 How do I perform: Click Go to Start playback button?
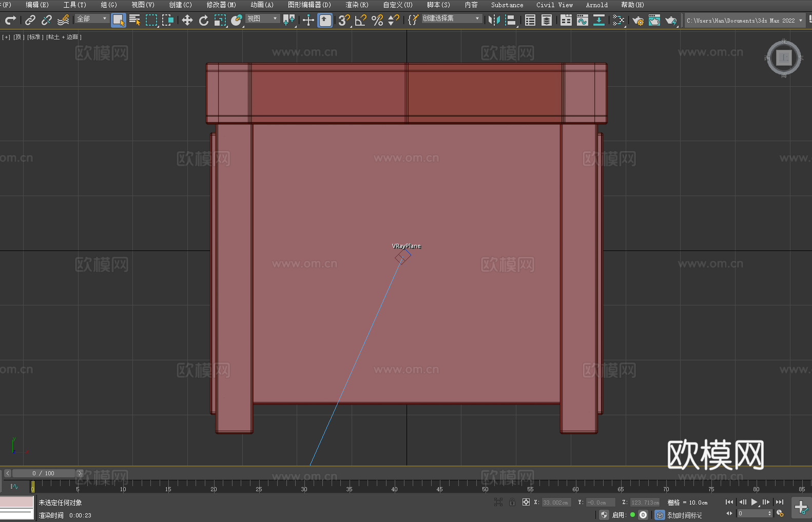(729, 502)
